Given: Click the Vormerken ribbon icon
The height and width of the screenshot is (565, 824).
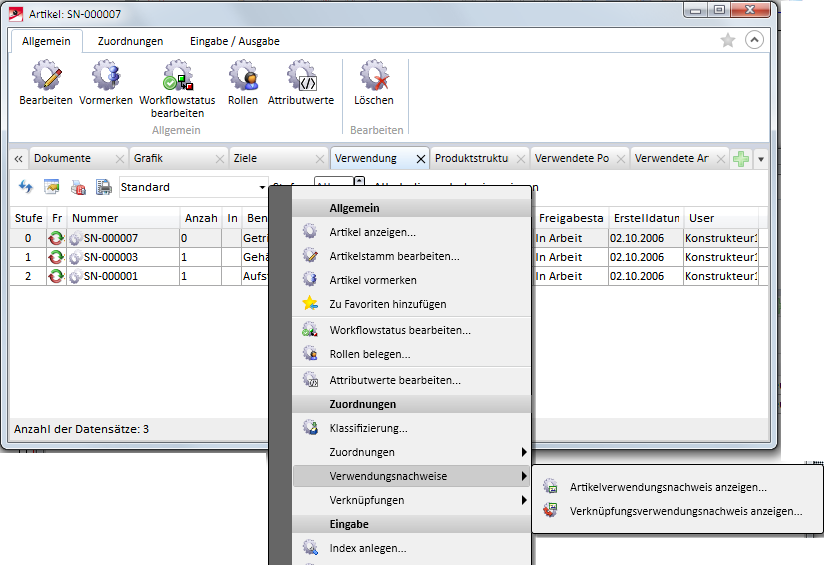Looking at the screenshot, I should tap(106, 77).
